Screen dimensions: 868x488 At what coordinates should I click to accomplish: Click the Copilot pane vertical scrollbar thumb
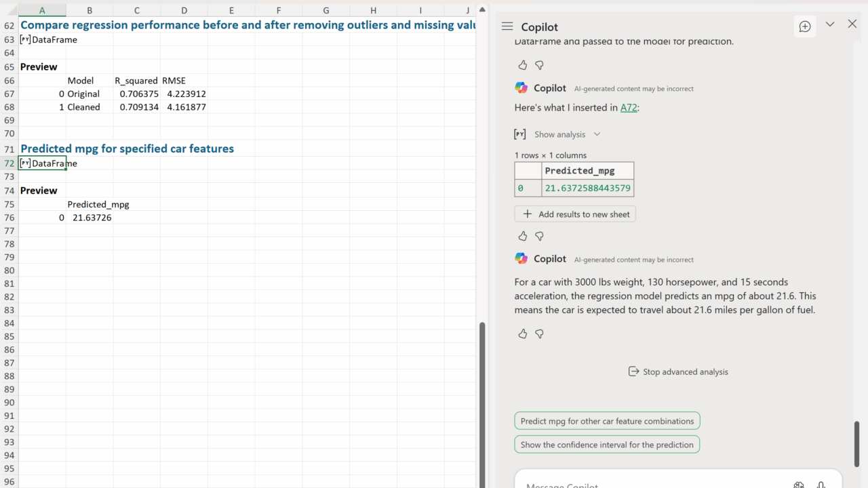856,444
